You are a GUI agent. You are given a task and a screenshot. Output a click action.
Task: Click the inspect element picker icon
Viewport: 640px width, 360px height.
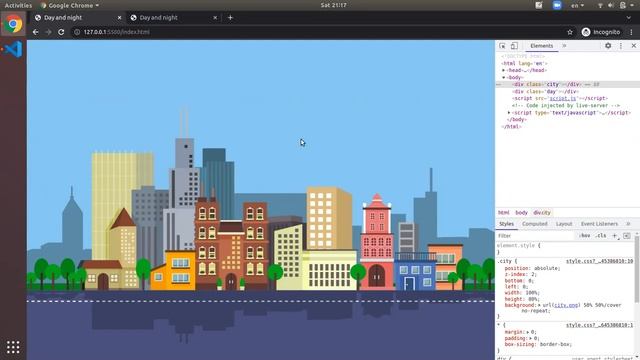pos(502,46)
